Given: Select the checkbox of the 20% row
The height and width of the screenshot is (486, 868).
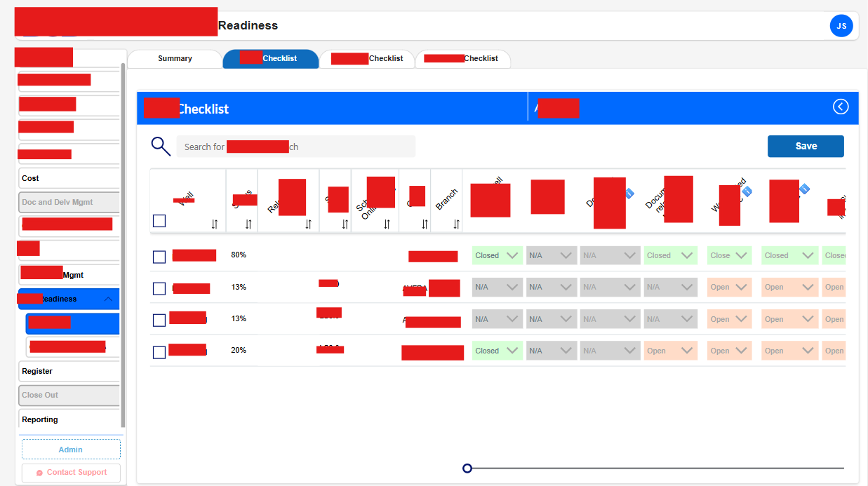Looking at the screenshot, I should pyautogui.click(x=159, y=352).
